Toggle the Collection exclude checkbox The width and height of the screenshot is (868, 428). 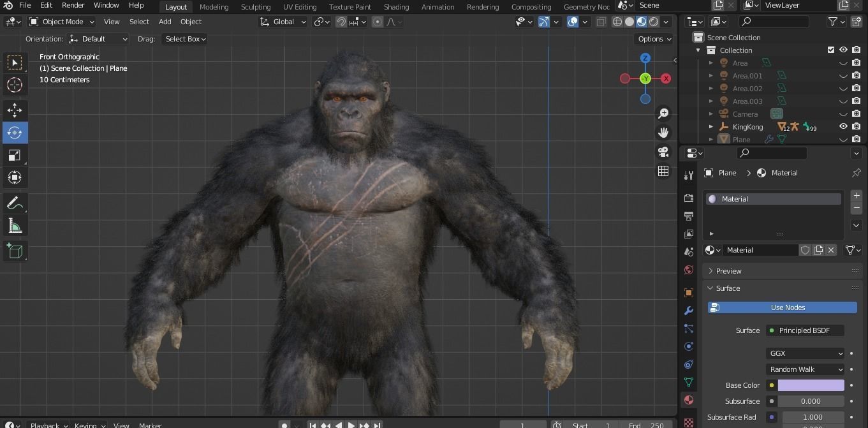point(830,50)
